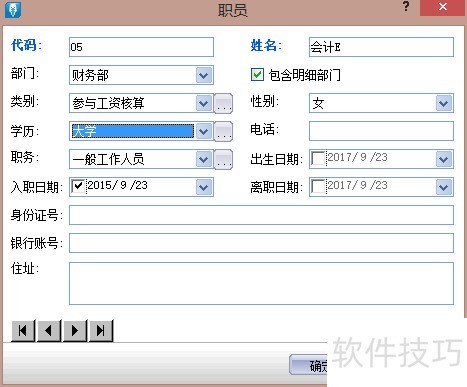Screen dimensions: 467x387
Task: Click the 确定 button
Action: (308, 365)
